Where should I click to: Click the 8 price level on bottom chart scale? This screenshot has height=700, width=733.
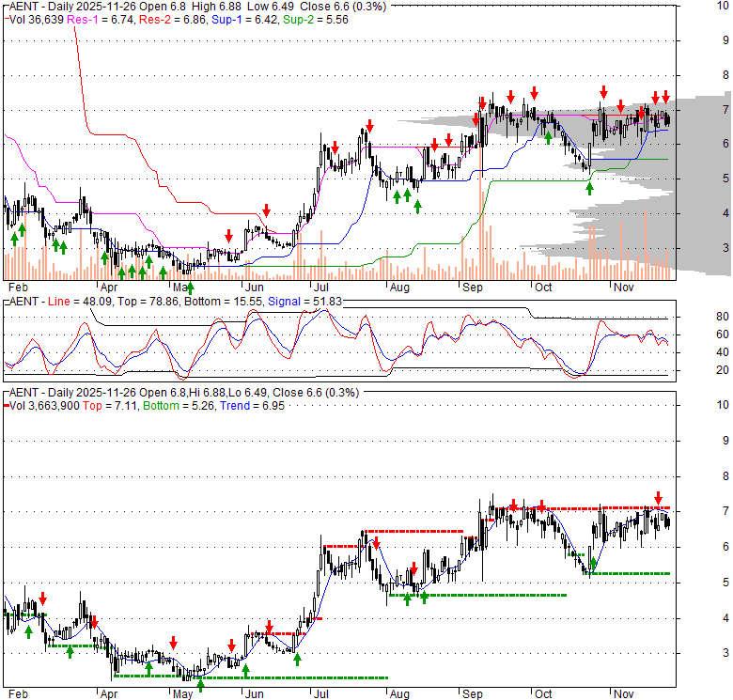coord(725,475)
